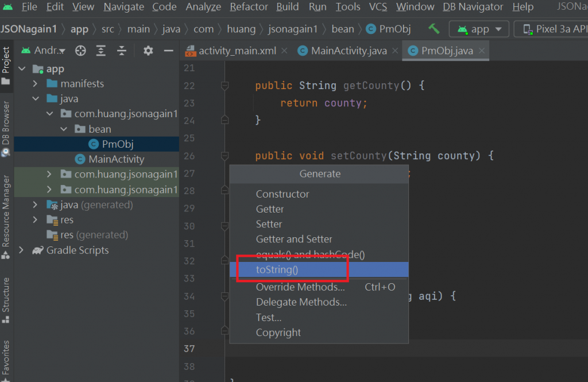Open the Run menu
588x382 pixels.
tap(317, 7)
